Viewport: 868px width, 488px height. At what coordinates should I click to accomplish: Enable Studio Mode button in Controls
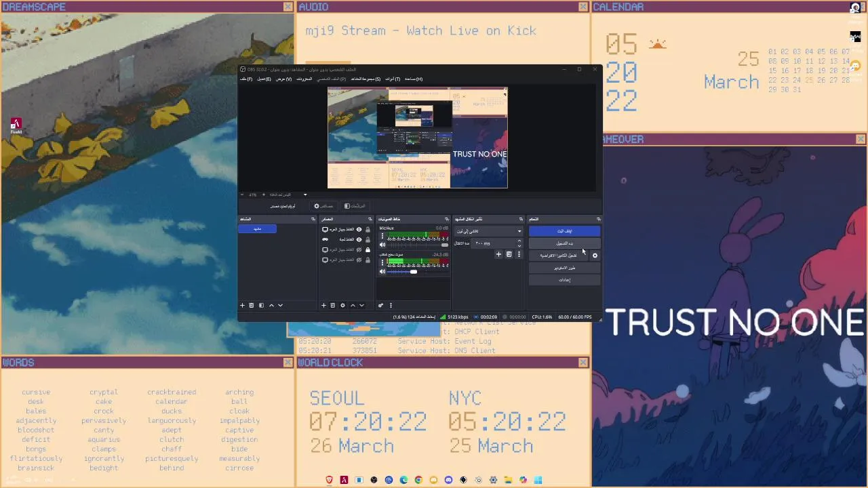pos(564,267)
